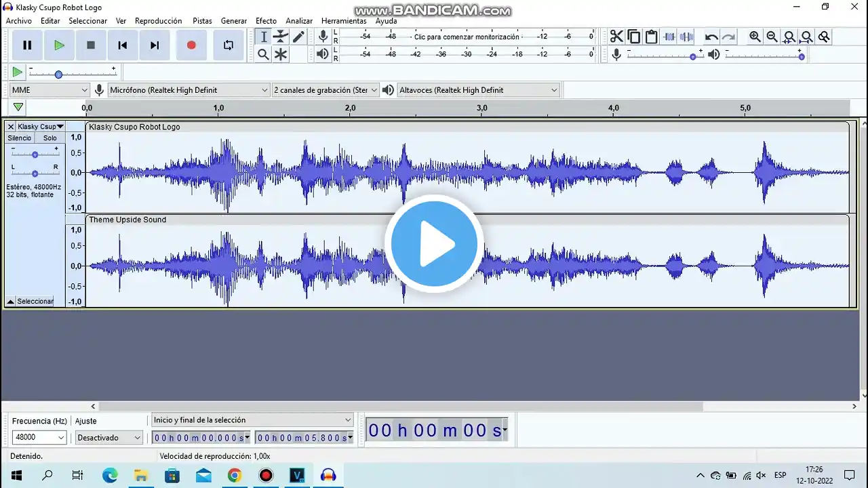Screen dimensions: 868x488
Task: Click the Zoom In magnifier icon
Action: tap(755, 37)
